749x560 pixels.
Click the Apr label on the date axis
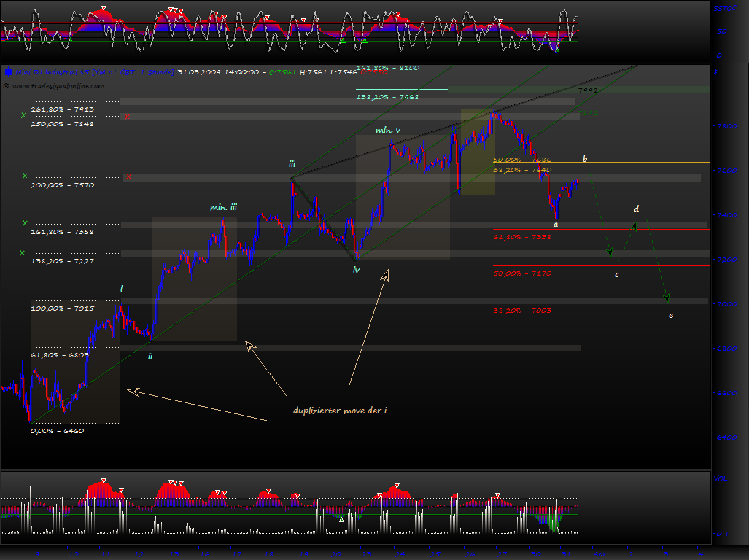click(600, 554)
